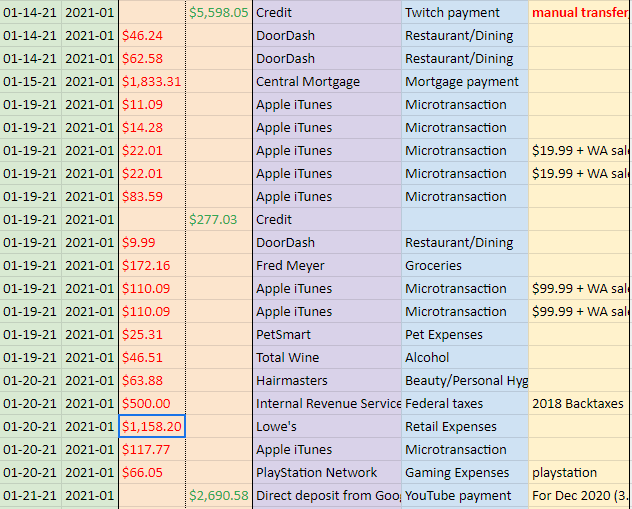Click the 01-21-21 date cell
This screenshot has width=632, height=509.
30,495
